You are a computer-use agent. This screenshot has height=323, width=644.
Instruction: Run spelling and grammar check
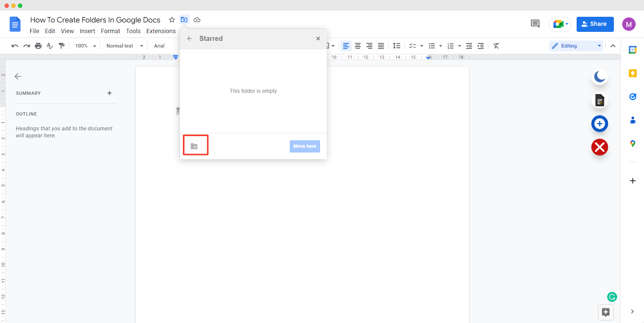click(50, 46)
